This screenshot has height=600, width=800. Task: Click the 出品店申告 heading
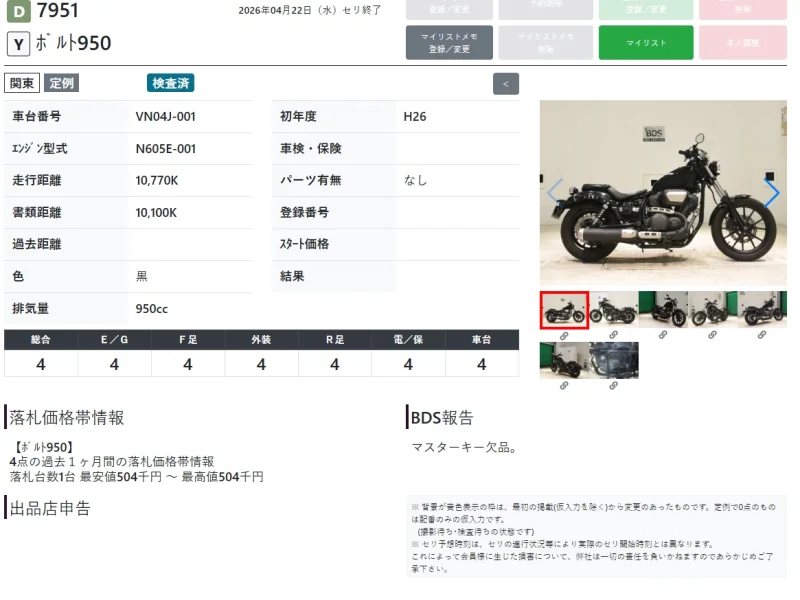click(x=50, y=509)
